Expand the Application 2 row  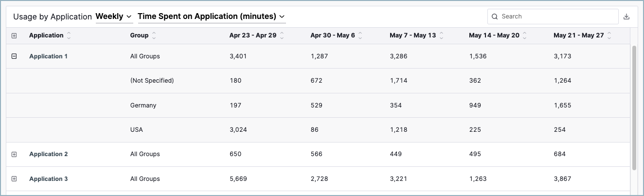pyautogui.click(x=14, y=154)
